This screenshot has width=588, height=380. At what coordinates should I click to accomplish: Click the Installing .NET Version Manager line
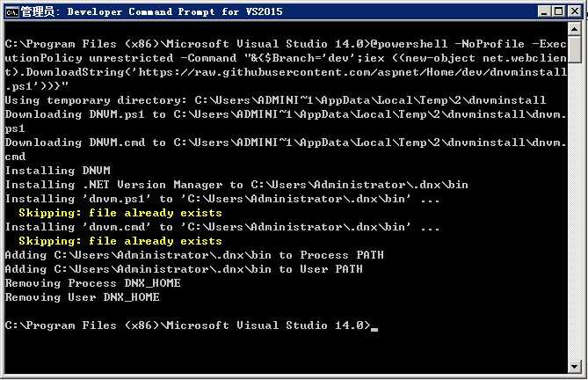[236, 185]
